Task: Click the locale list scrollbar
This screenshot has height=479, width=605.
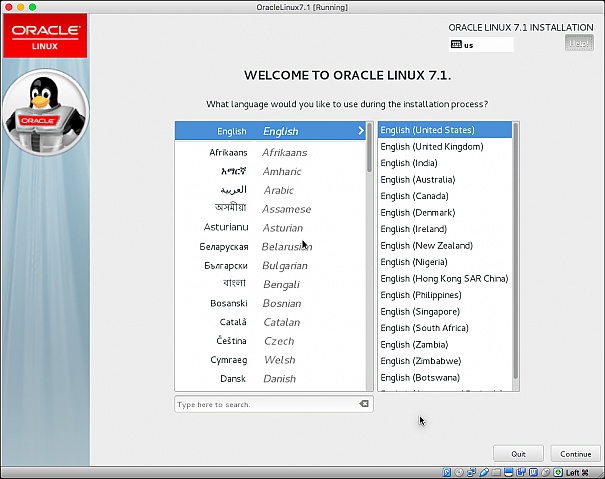Action: point(515,250)
